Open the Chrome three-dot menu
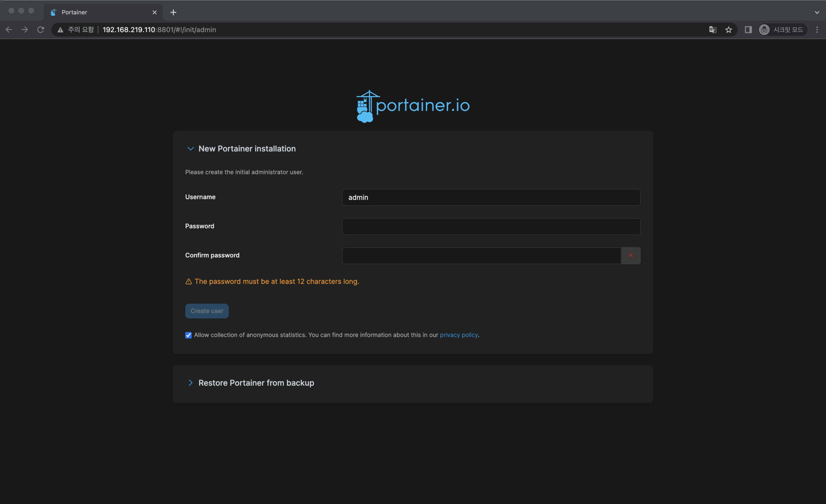The height and width of the screenshot is (504, 826). pyautogui.click(x=817, y=29)
